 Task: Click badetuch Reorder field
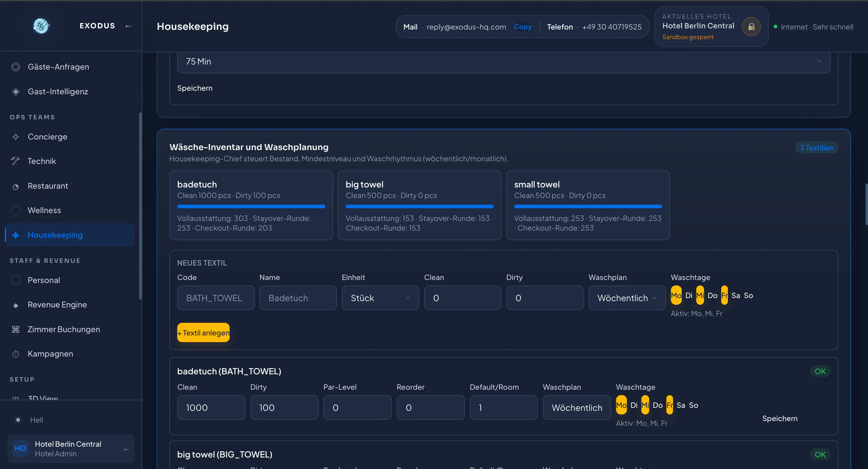(x=430, y=407)
